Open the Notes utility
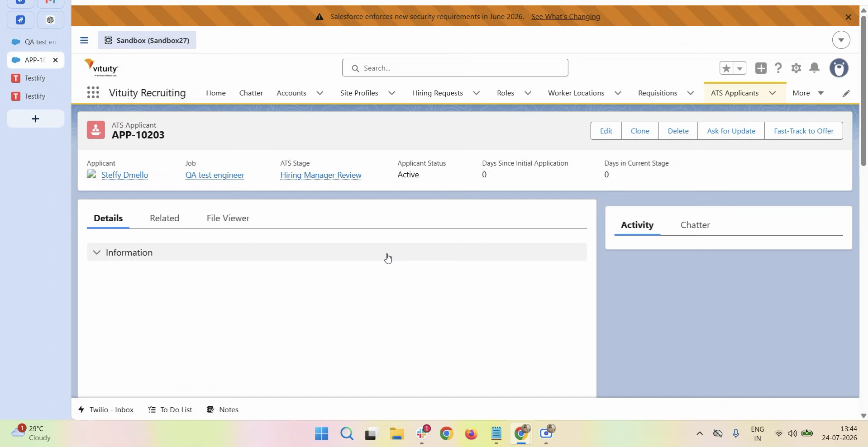The image size is (868, 447). [223, 409]
